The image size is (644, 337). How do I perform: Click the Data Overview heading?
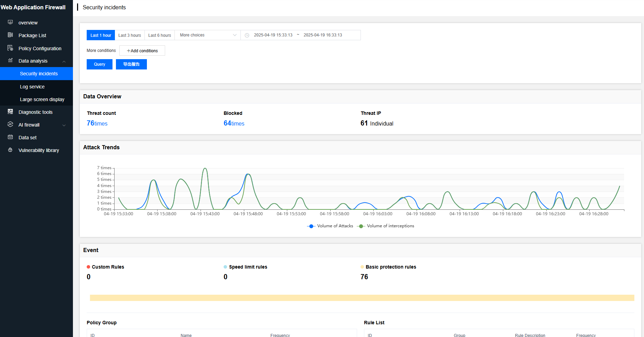click(x=102, y=96)
